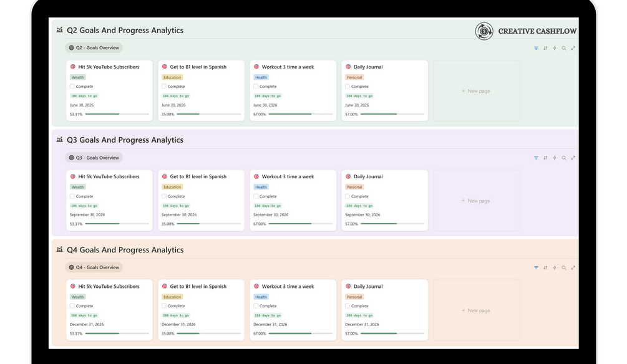Click target icon on Q2 Hit 5k YouTube Subscribers card

73,67
